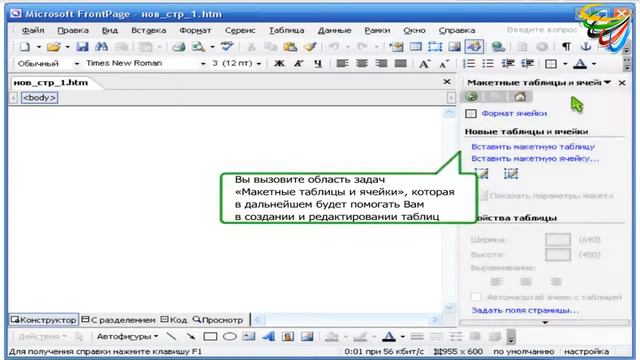The width and height of the screenshot is (640, 360).
Task: Click the Open folder icon
Action: click(53, 47)
